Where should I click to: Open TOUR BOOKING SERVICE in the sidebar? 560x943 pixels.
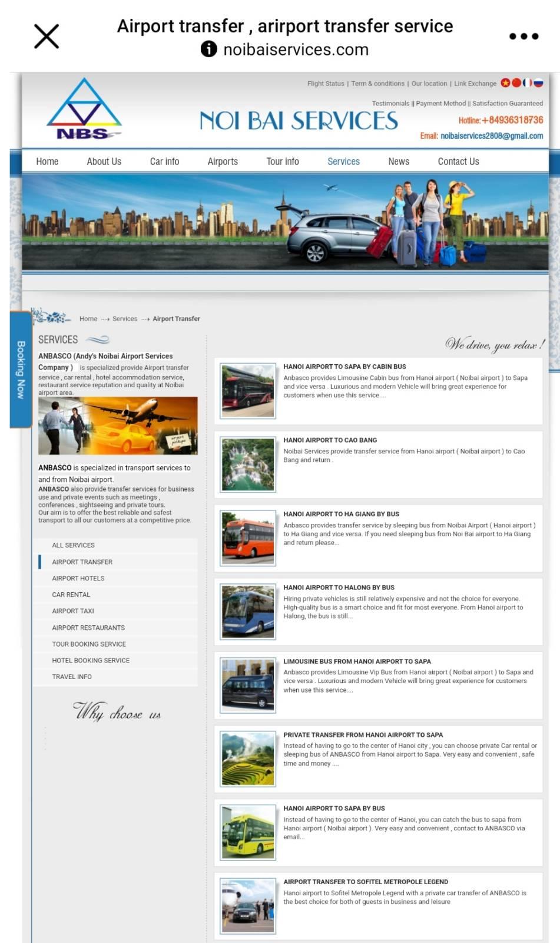point(115,644)
